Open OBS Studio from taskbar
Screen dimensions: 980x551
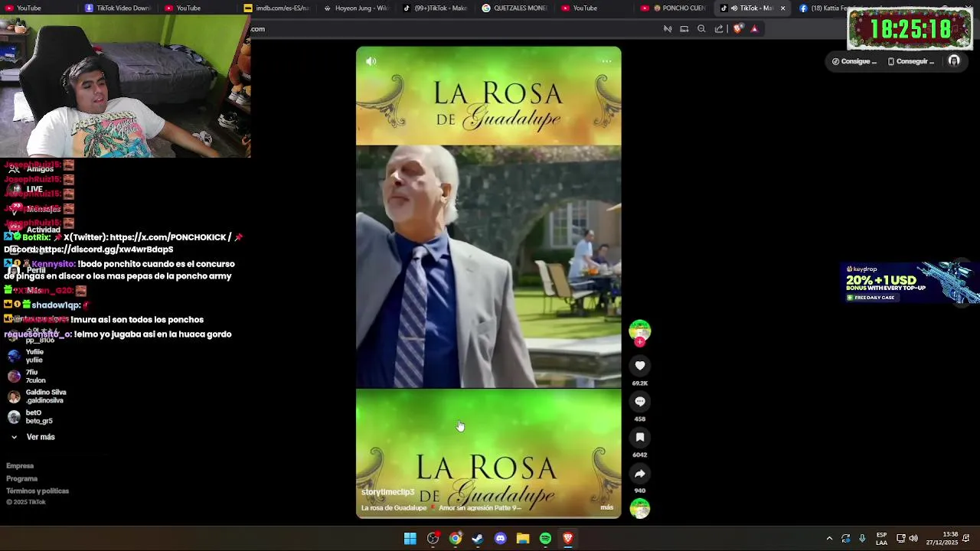433,539
